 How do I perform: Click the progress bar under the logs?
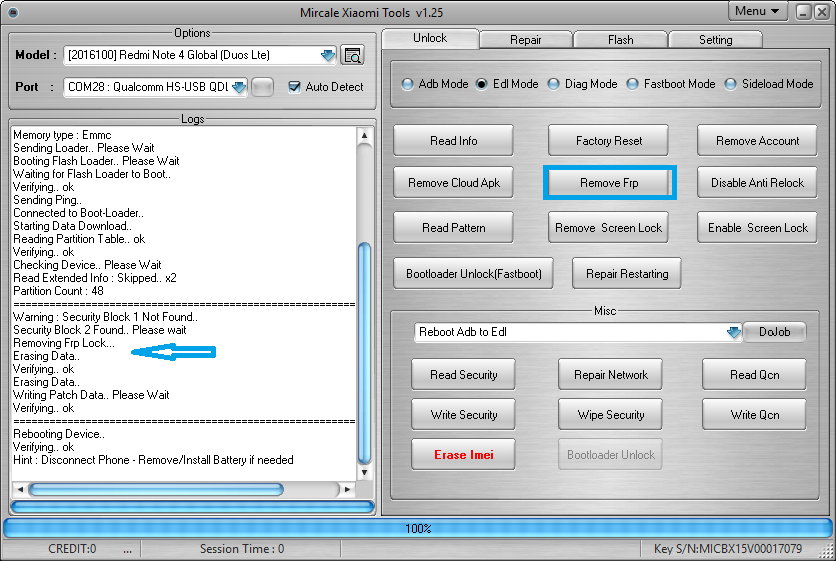click(192, 507)
